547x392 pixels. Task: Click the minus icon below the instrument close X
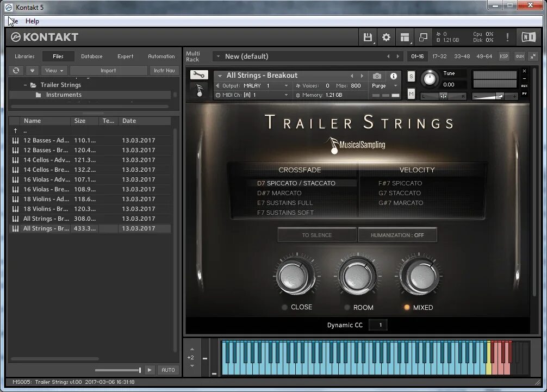coord(524,78)
